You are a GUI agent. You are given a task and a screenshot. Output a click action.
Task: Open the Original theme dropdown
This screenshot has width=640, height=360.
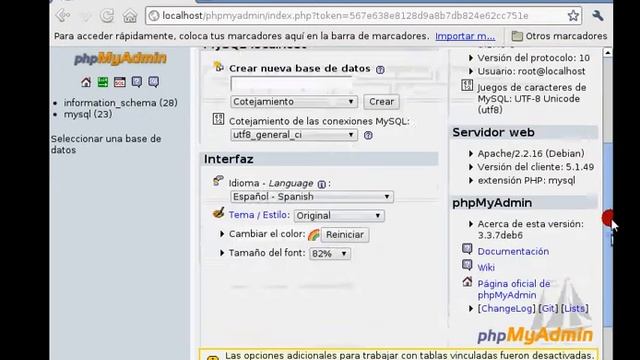click(x=339, y=216)
